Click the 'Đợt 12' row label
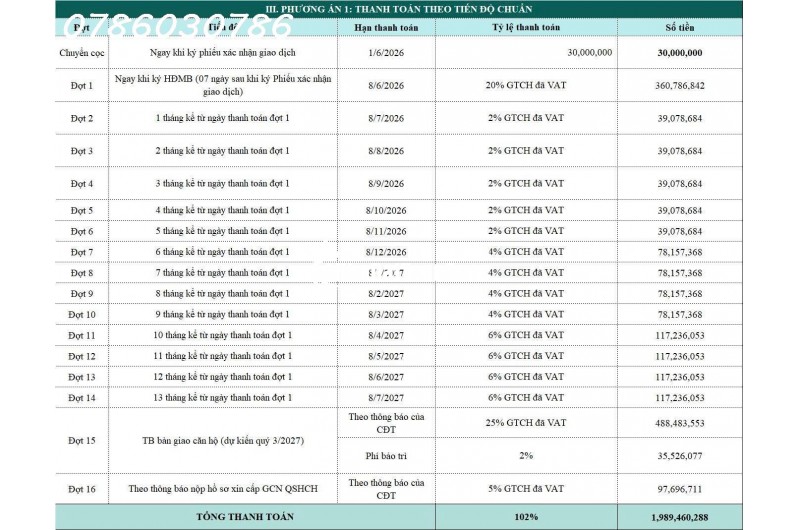Screen dimensions: 800x530 click(x=82, y=357)
